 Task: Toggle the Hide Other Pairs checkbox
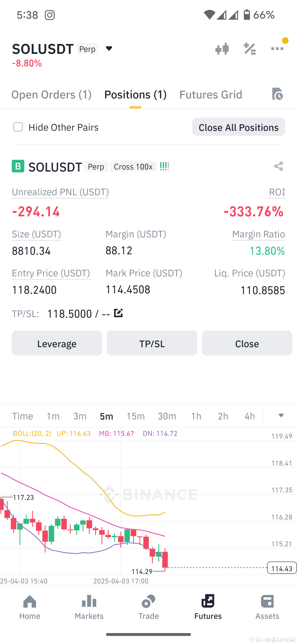coord(18,127)
